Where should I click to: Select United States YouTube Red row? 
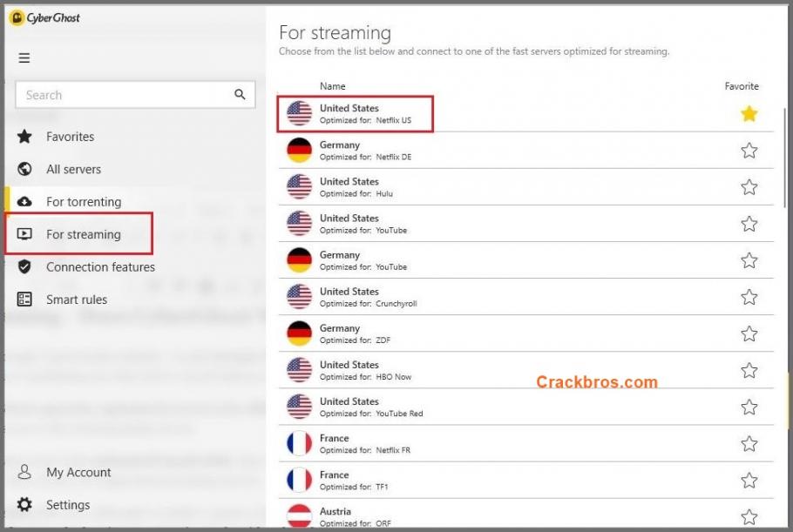click(x=526, y=407)
